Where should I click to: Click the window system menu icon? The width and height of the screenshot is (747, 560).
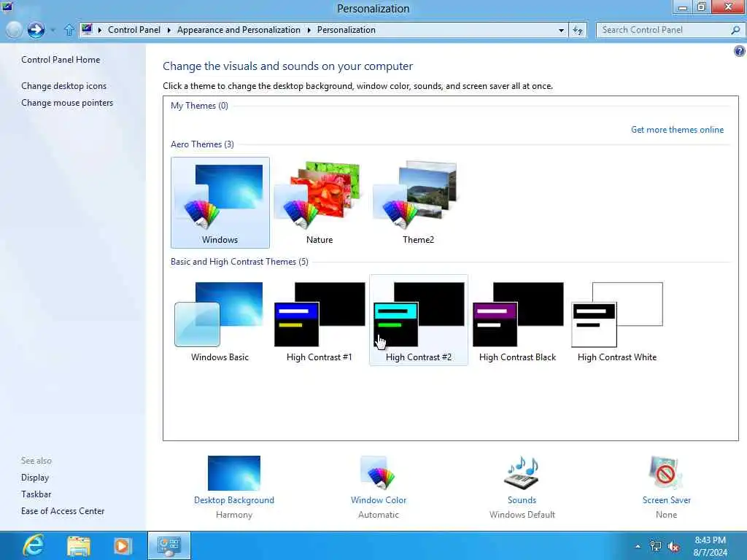coord(7,6)
